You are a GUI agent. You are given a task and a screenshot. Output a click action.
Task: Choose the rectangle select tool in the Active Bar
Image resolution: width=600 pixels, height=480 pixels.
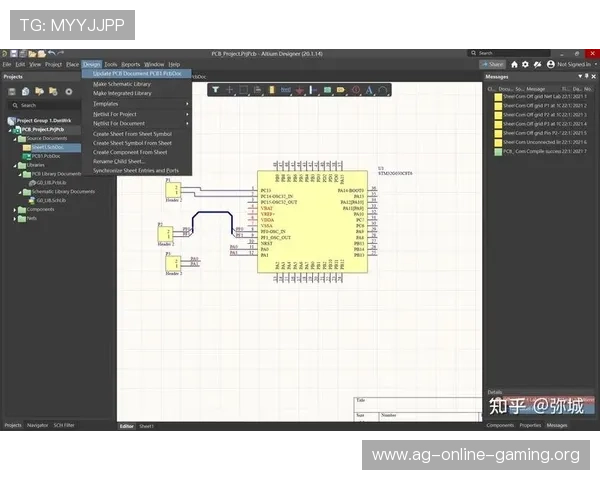[243, 90]
